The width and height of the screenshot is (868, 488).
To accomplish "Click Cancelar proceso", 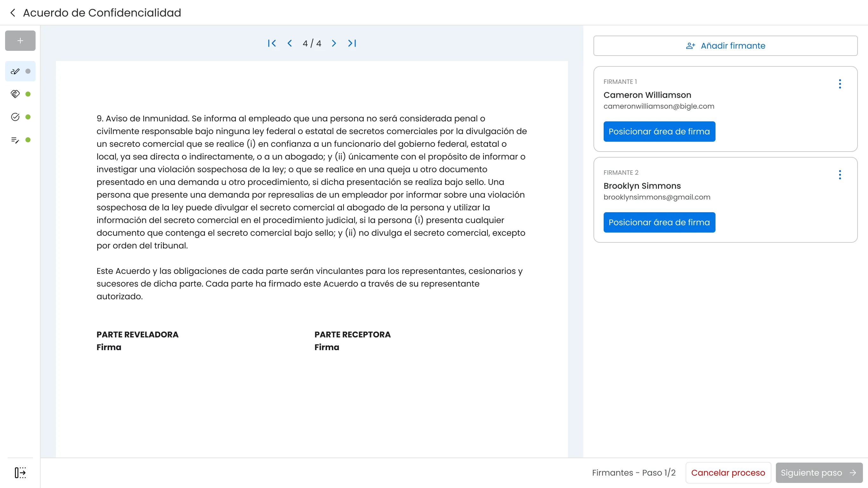I will tap(728, 473).
